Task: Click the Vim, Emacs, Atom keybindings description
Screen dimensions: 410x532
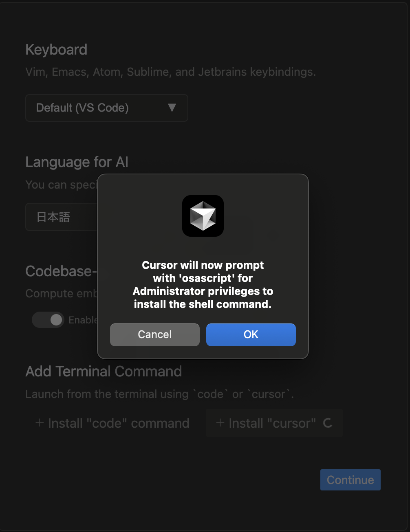Action: tap(170, 72)
